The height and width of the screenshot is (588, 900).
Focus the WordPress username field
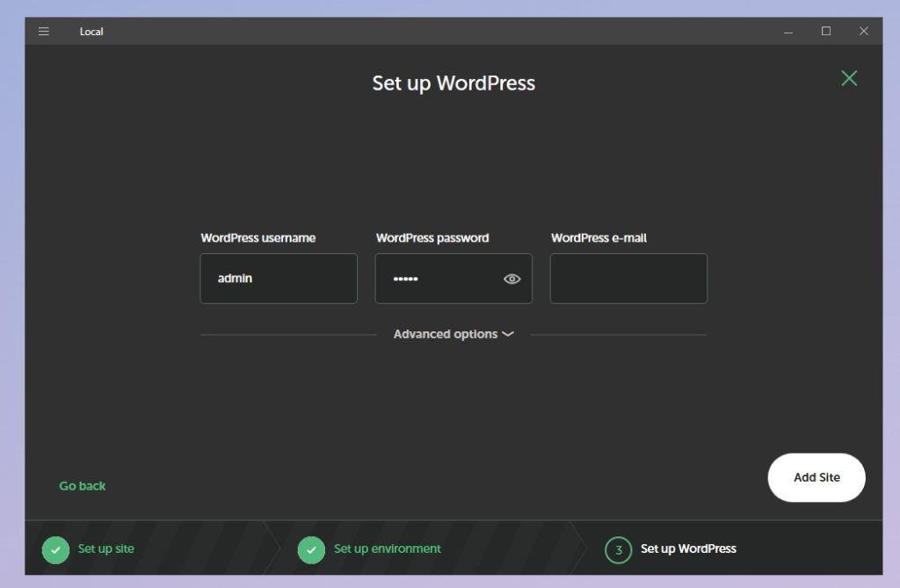[279, 279]
